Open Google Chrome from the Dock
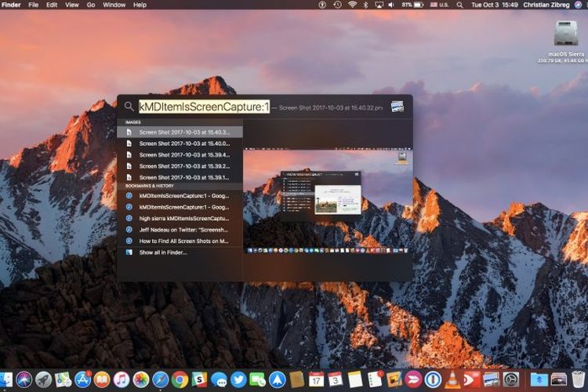The image size is (588, 392). pos(180,380)
